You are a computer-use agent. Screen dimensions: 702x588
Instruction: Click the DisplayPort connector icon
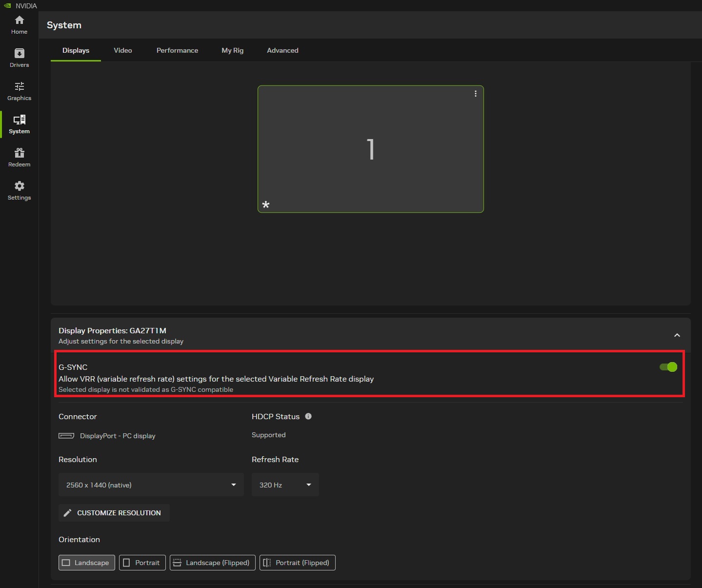66,436
